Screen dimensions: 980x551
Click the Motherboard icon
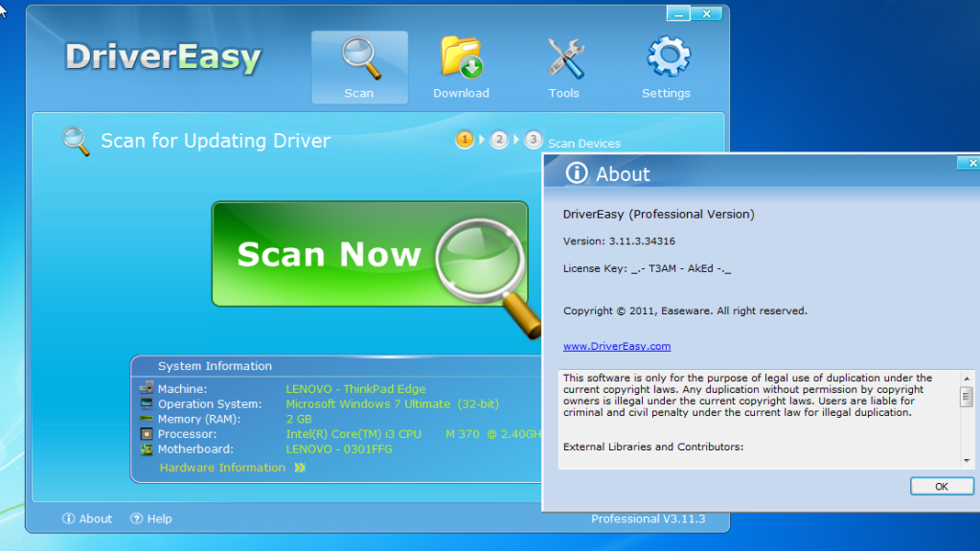point(147,449)
